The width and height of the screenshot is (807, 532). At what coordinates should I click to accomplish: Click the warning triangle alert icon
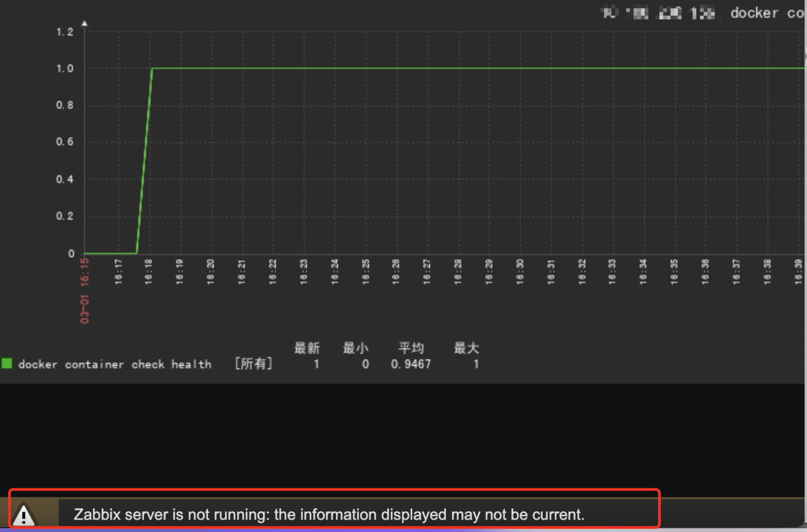point(25,515)
